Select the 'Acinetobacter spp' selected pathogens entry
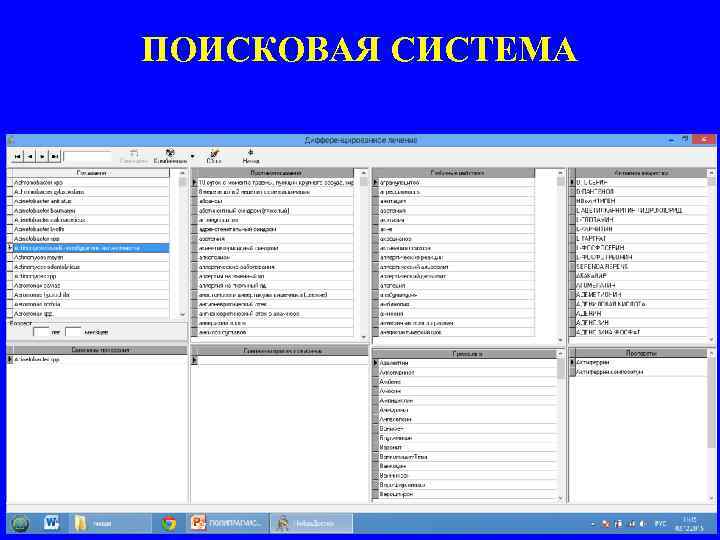The image size is (720, 540). click(99, 360)
